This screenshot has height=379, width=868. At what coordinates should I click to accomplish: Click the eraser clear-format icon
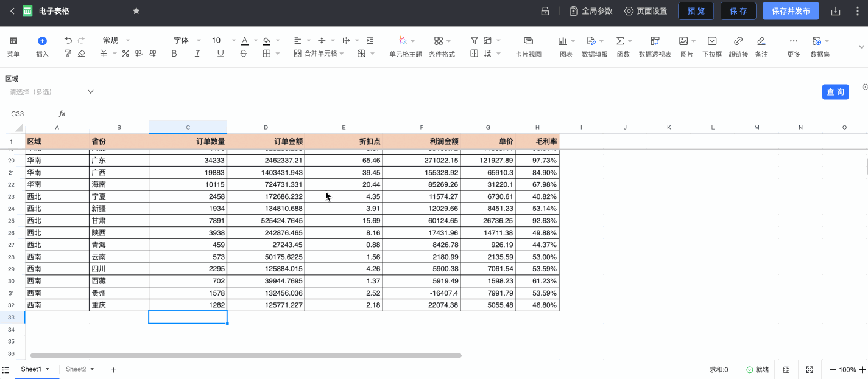pyautogui.click(x=82, y=54)
